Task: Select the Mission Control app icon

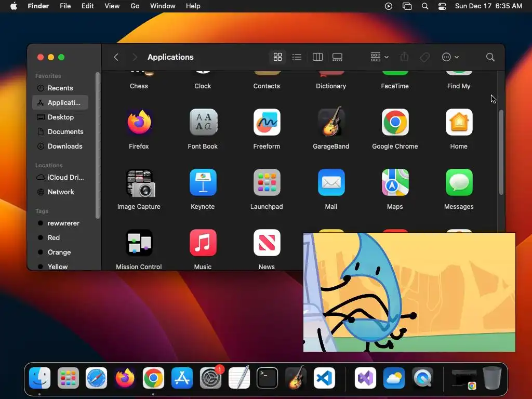Action: coord(139,243)
